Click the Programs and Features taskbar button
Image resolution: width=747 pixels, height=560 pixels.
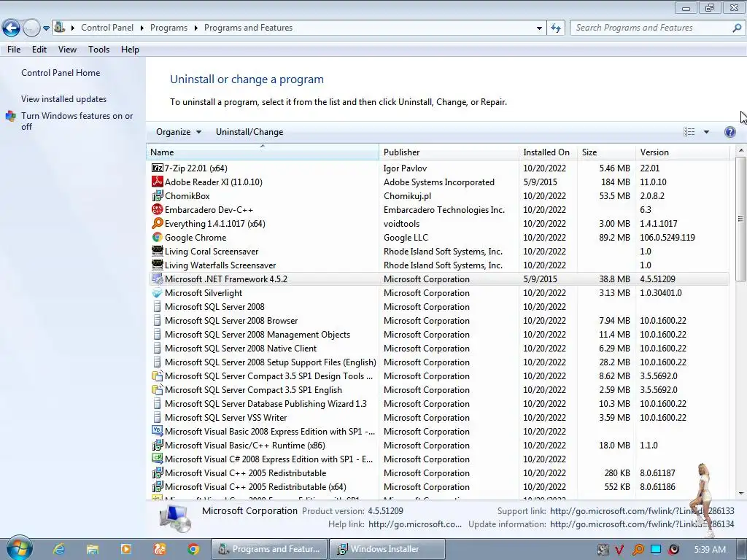click(x=269, y=549)
